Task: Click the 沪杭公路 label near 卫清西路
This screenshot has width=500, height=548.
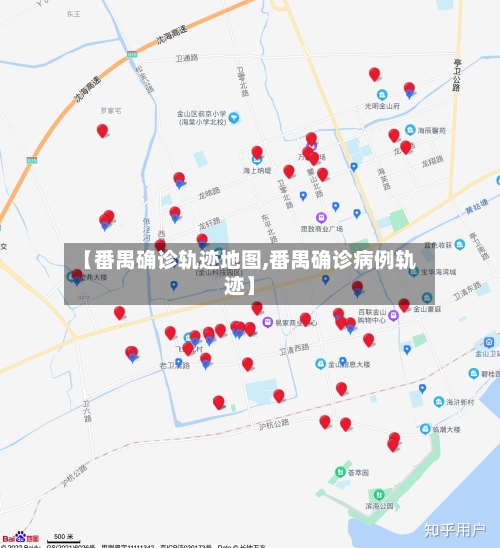Action: [274, 425]
